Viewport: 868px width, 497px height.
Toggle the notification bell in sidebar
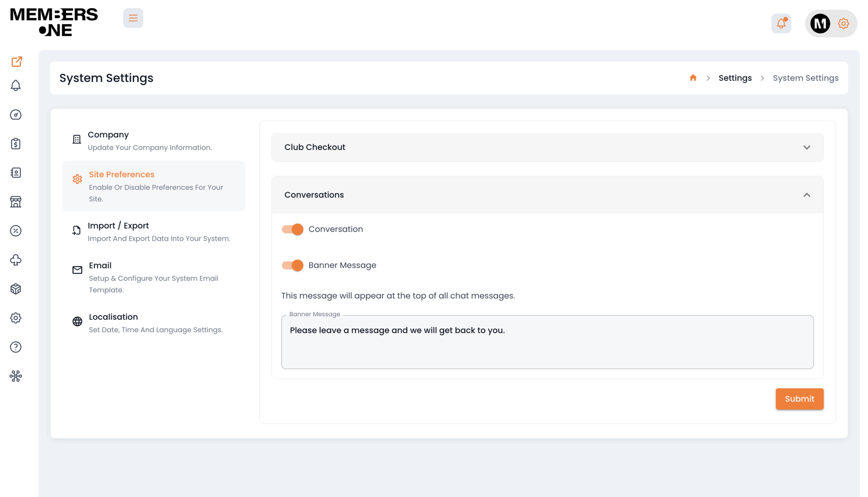16,85
